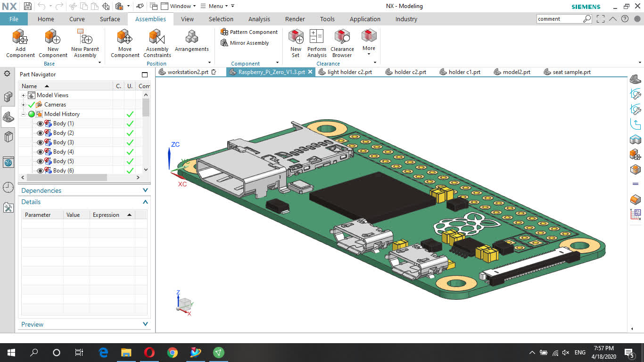Image resolution: width=644 pixels, height=362 pixels.
Task: Open the workstation2.prt document tab
Action: [188, 72]
